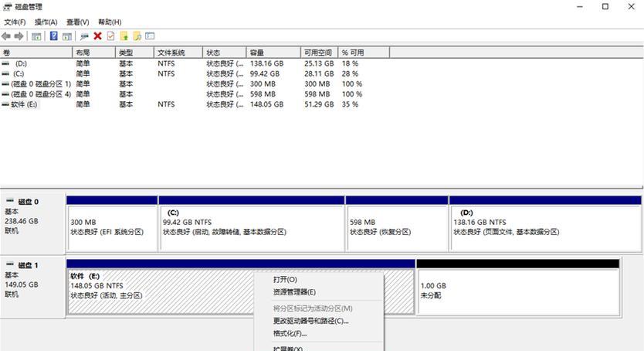The height and width of the screenshot is (351, 644).
Task: Open the 文件(F) menu
Action: click(15, 22)
